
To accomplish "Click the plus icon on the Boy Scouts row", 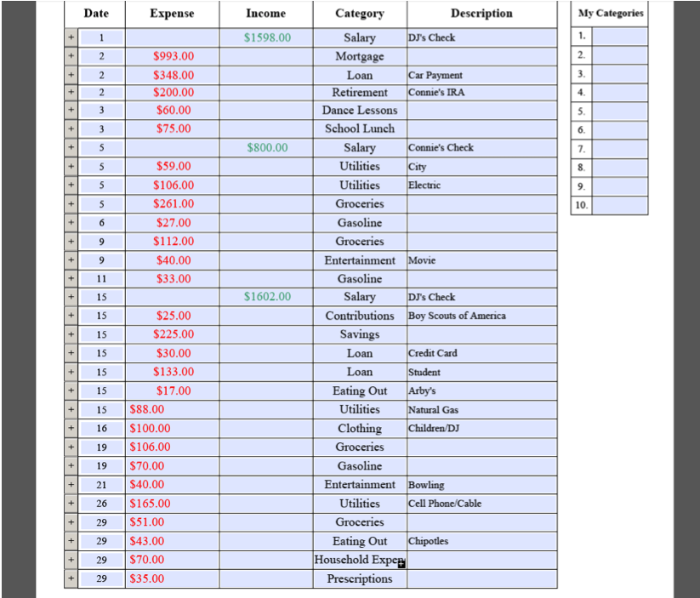I will click(x=71, y=316).
